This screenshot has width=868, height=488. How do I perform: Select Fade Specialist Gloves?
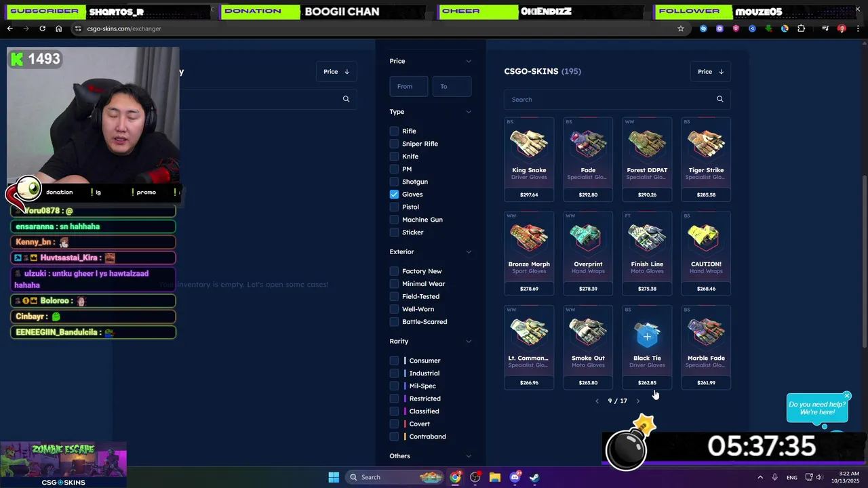[x=588, y=159]
